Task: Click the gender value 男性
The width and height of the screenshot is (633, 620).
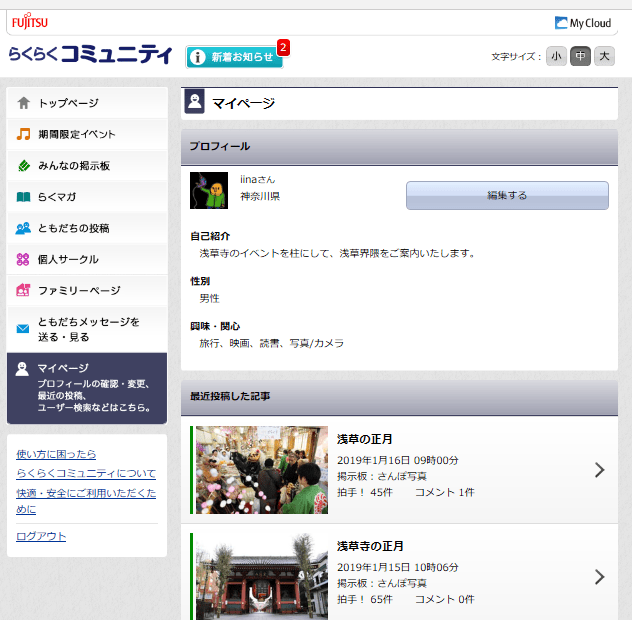Action: [x=209, y=298]
